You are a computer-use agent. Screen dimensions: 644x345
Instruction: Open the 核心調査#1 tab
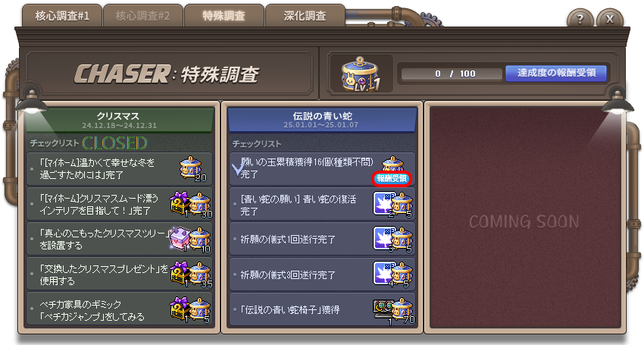[x=62, y=16]
